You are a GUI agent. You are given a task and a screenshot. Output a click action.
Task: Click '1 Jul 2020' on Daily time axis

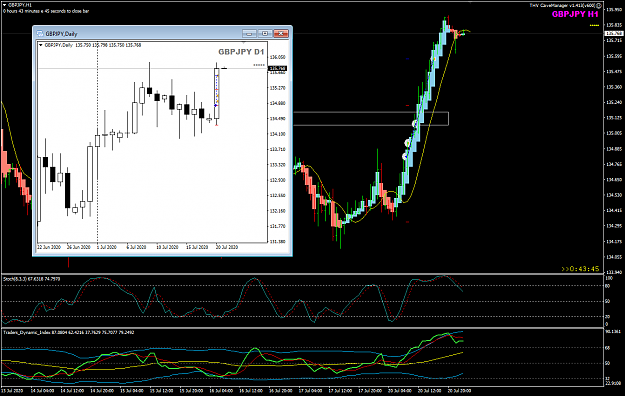tap(107, 247)
